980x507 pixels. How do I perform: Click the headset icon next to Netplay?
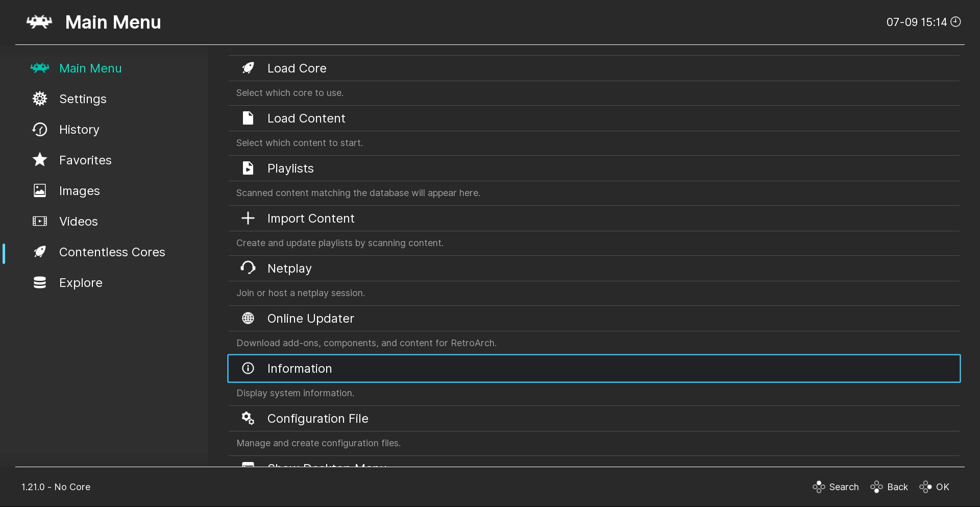click(x=248, y=268)
